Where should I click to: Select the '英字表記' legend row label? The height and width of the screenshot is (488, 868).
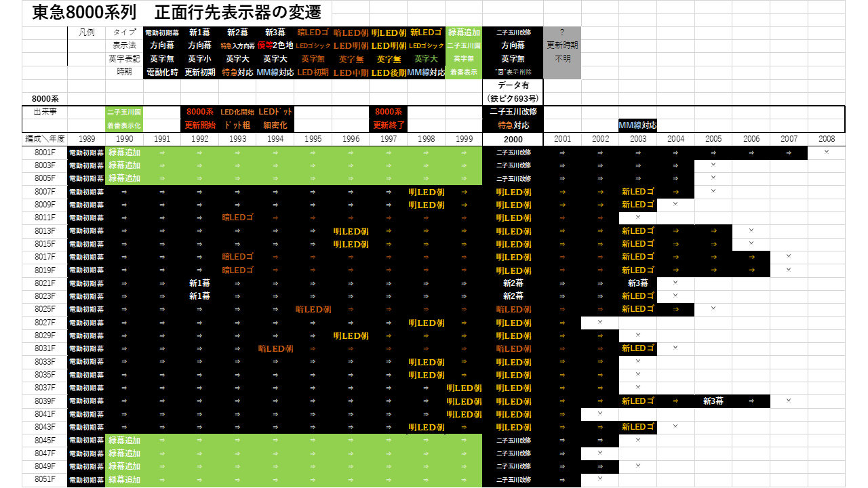click(124, 59)
